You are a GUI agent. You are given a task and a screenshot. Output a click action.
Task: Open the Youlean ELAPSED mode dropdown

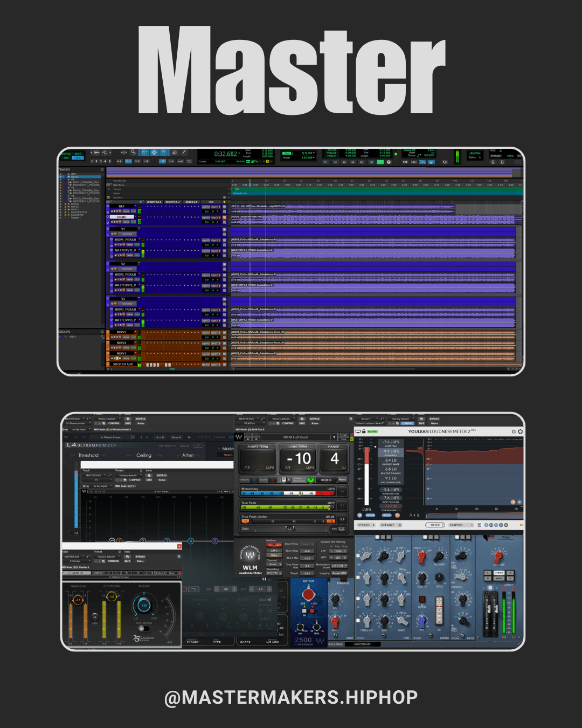coord(461,525)
